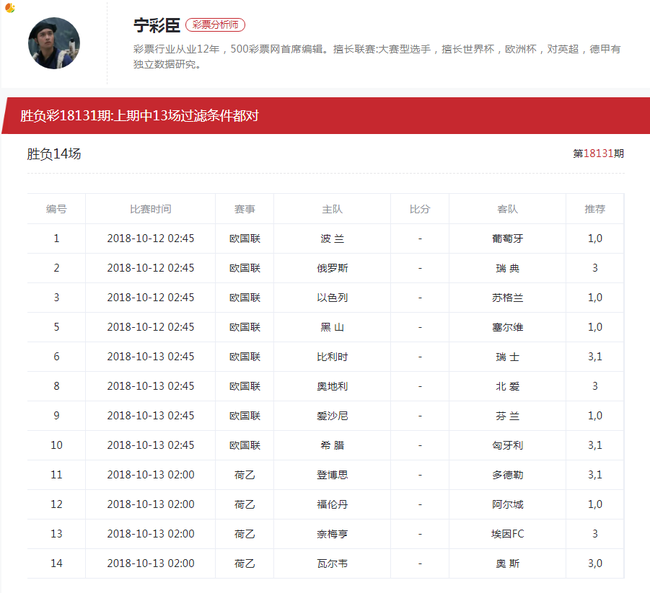650x593 pixels.
Task: Click the 胜负14场 heading
Action: [54, 154]
